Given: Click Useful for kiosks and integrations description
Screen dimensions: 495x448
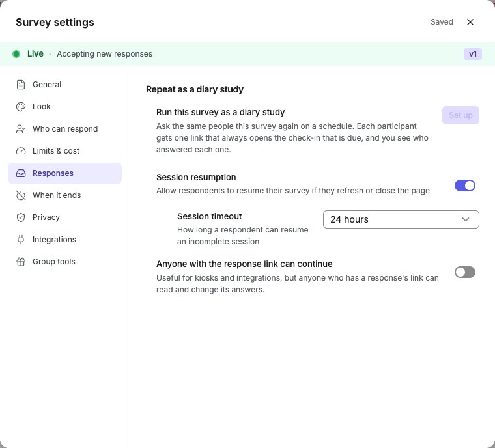Looking at the screenshot, I should 298,284.
